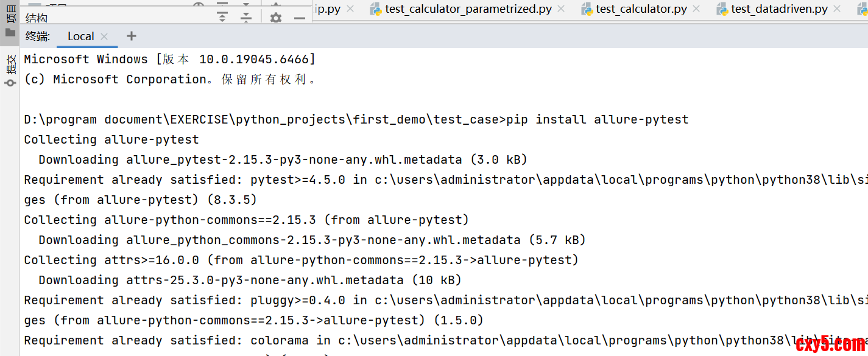Close the test_datadriven.py tab

[837, 9]
